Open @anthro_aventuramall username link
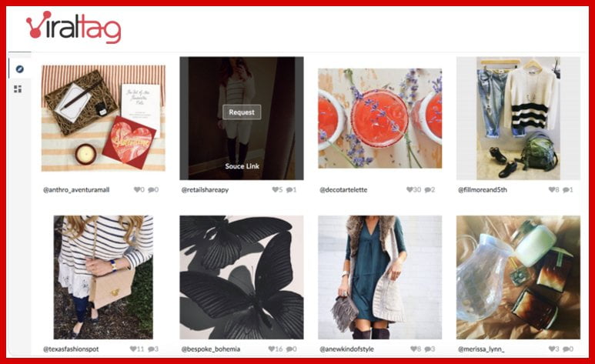The image size is (595, 364). [x=76, y=189]
